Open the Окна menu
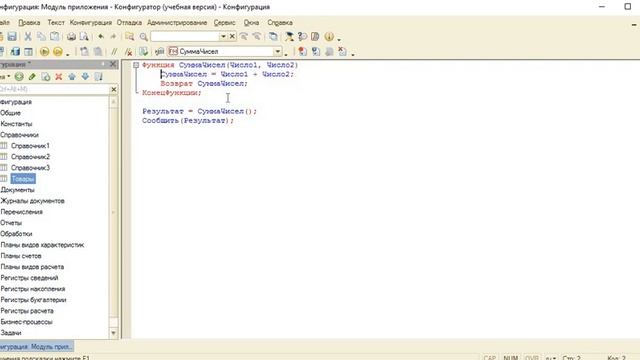The image size is (640, 360). (x=251, y=23)
